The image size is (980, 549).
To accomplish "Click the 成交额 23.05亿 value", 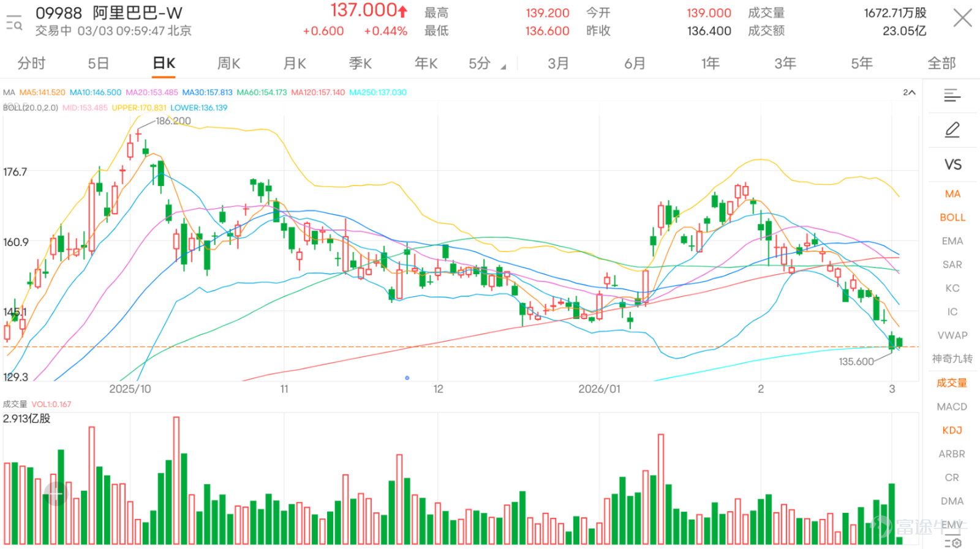I will pyautogui.click(x=904, y=31).
